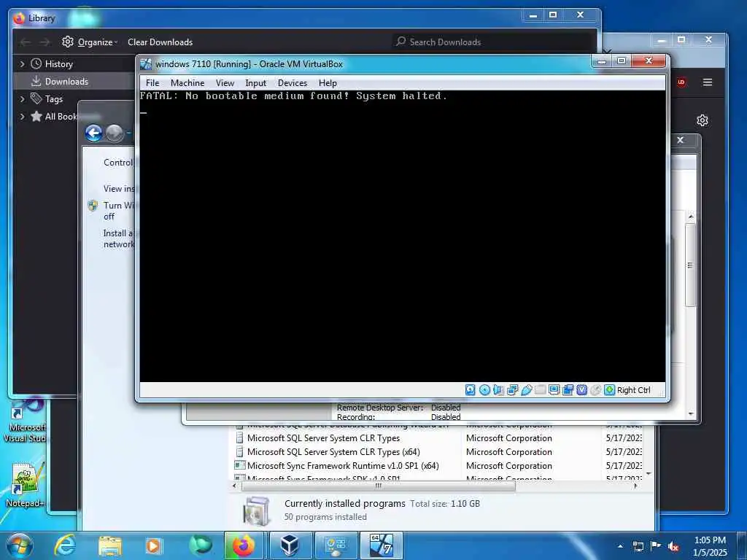Expand the History tree item in Library

point(22,64)
